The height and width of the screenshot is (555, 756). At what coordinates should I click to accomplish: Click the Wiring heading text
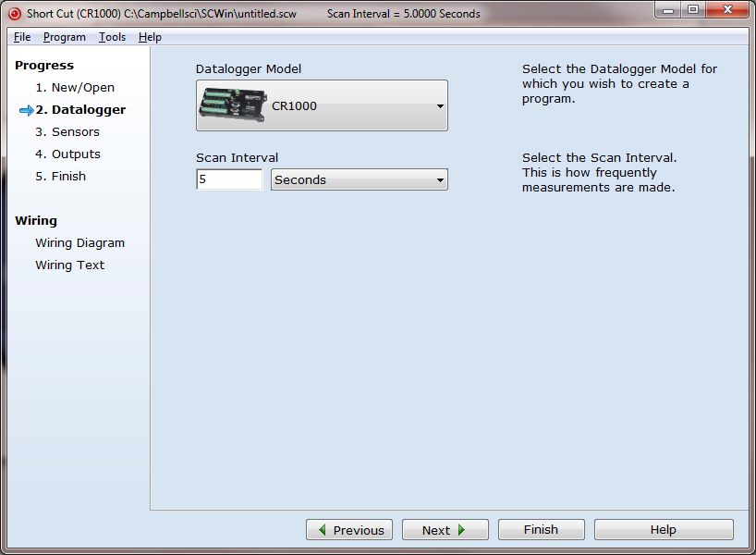coord(36,220)
